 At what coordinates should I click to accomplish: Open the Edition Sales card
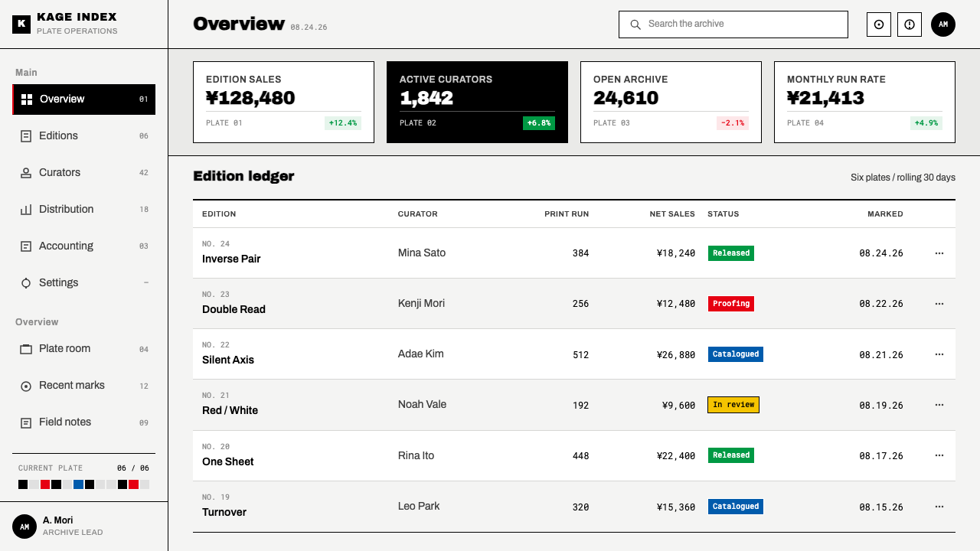pos(283,103)
